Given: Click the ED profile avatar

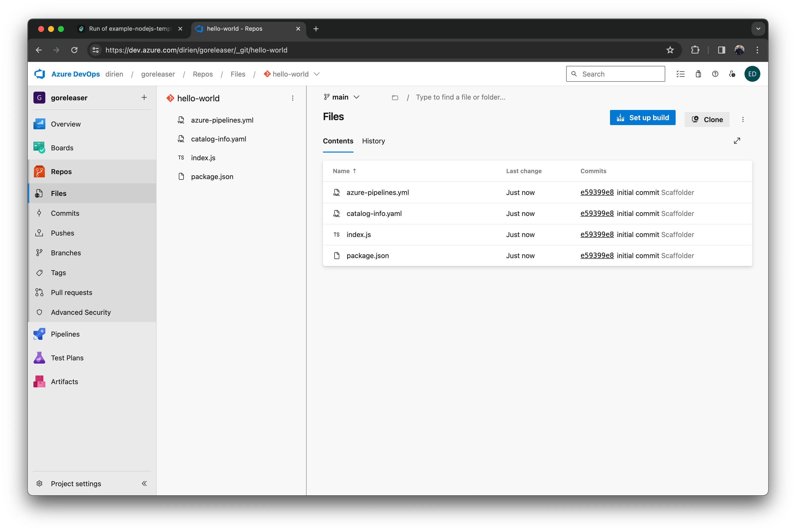Looking at the screenshot, I should click(752, 74).
